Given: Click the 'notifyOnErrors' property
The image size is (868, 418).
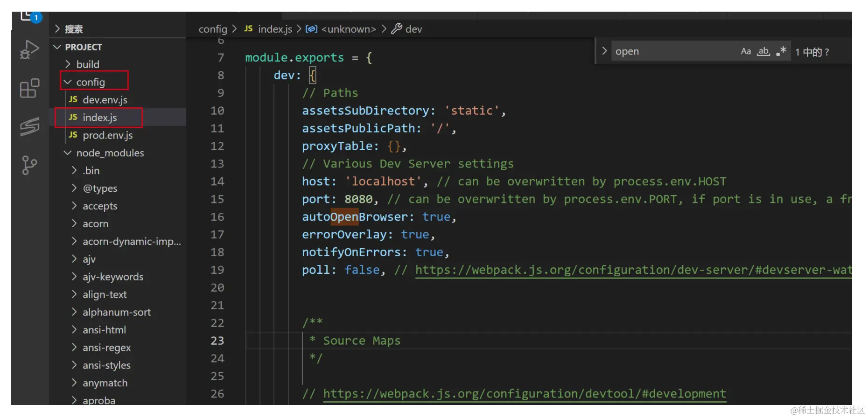Looking at the screenshot, I should point(351,252).
